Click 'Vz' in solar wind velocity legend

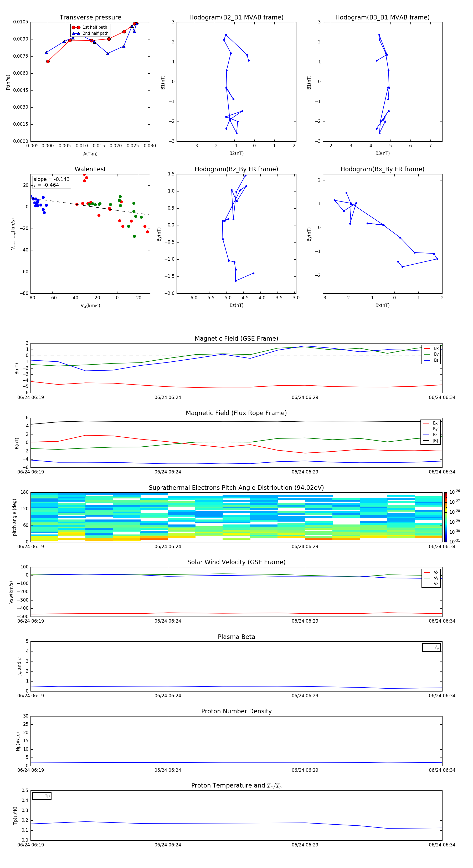(x=436, y=584)
